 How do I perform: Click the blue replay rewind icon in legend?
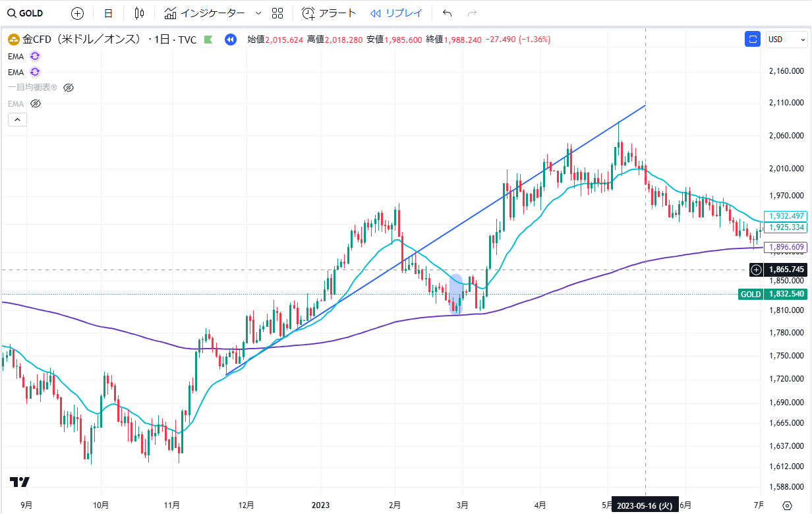(230, 40)
